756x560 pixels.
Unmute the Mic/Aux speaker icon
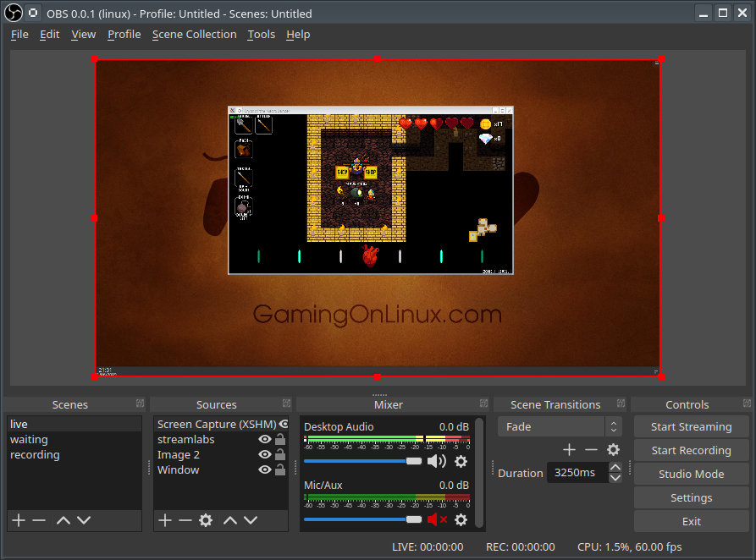[x=438, y=519]
